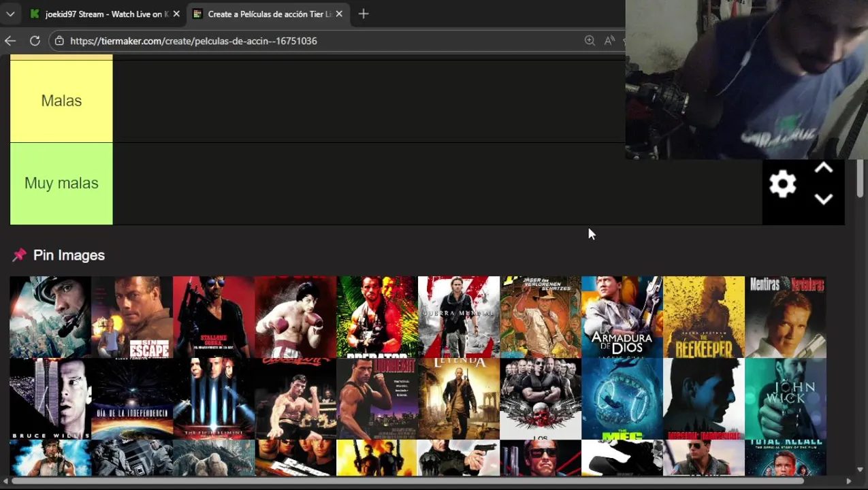Select the Leyenda movie poster

(459, 399)
